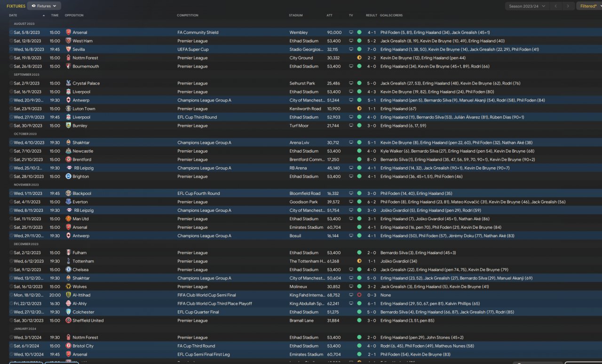This screenshot has width=602, height=364.
Task: Click the Man Utd club badge
Action: point(69,218)
